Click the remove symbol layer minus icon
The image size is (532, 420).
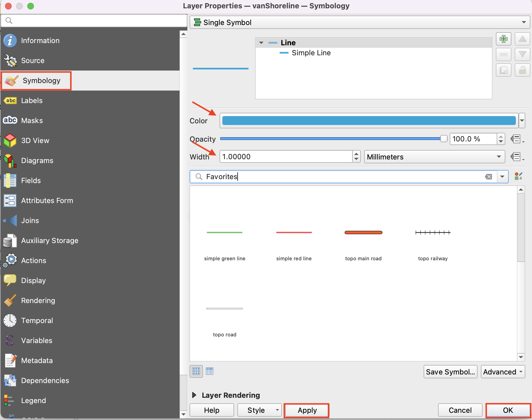[503, 54]
